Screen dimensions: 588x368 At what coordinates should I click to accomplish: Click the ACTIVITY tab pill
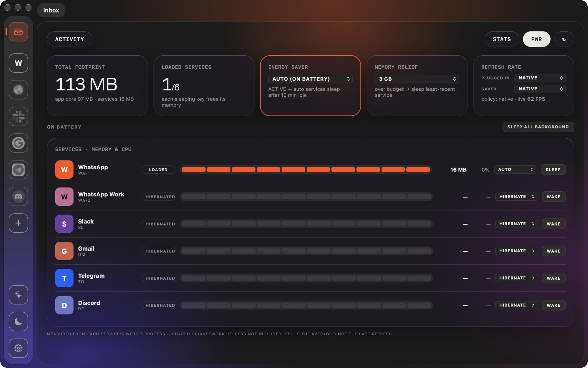[x=69, y=39]
